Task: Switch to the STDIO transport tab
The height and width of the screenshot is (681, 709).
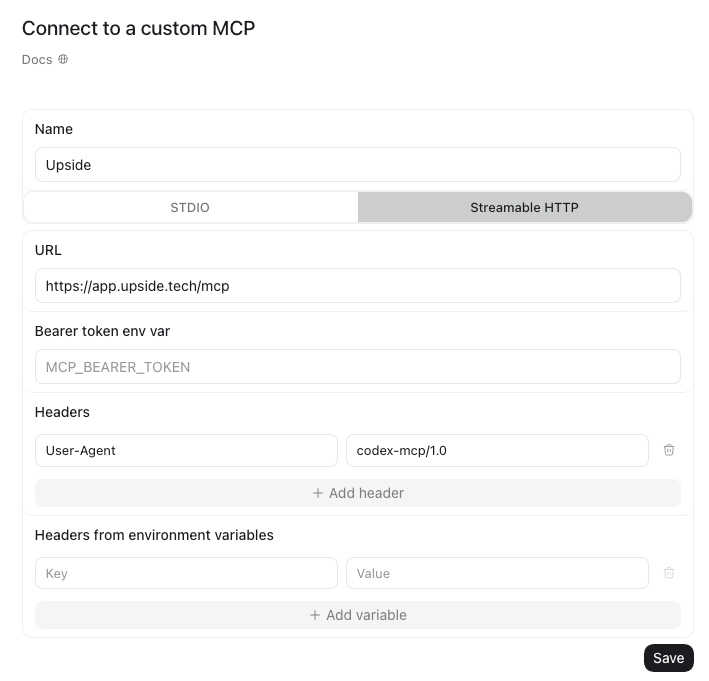Action: point(190,207)
